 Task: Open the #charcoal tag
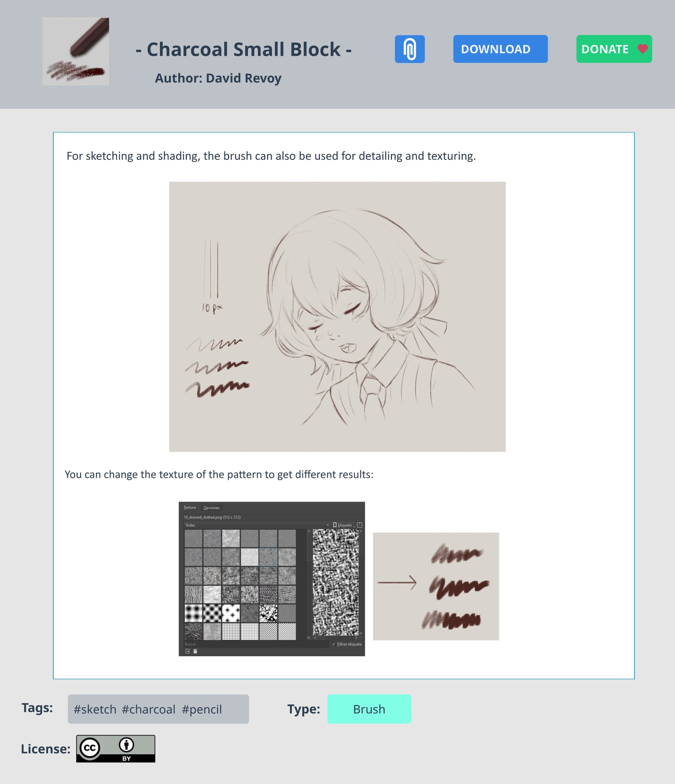pyautogui.click(x=148, y=709)
